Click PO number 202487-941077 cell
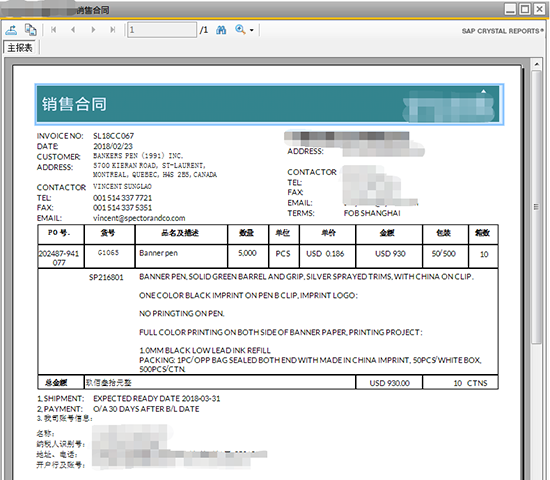Viewport: 550px width, 480px height. pos(61,257)
